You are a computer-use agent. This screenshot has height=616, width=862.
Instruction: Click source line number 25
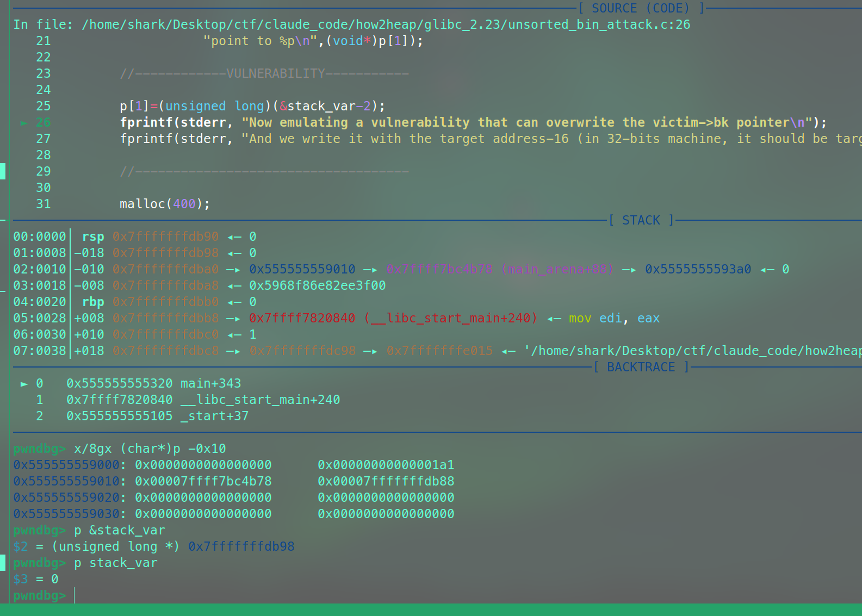coord(44,106)
